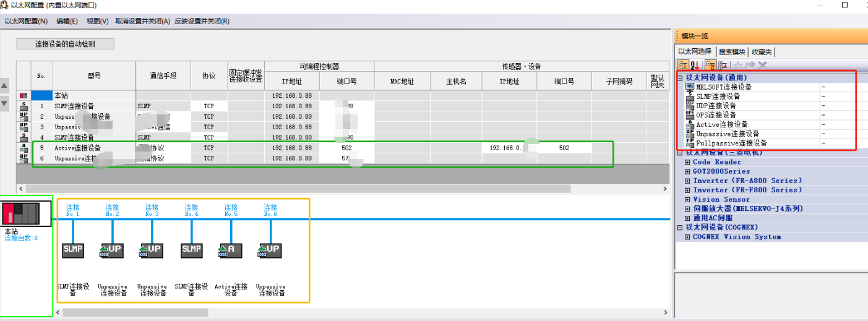Screen dimensions: 868x321
Task: Open the 视图(V) menu
Action: point(97,21)
